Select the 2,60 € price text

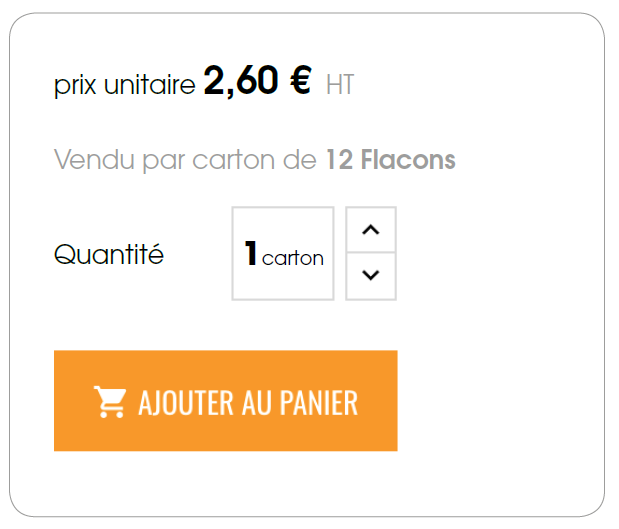(x=258, y=81)
